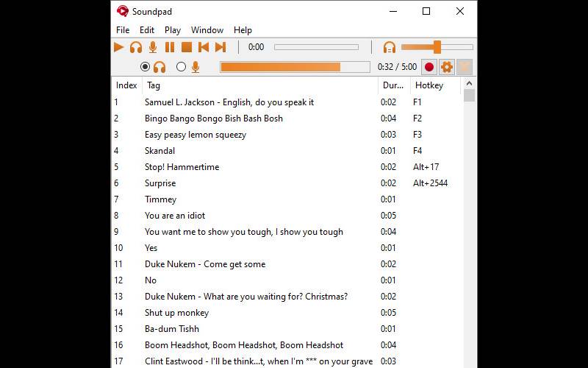This screenshot has height=368, width=588.
Task: Skip to the previous sound
Action: (204, 47)
